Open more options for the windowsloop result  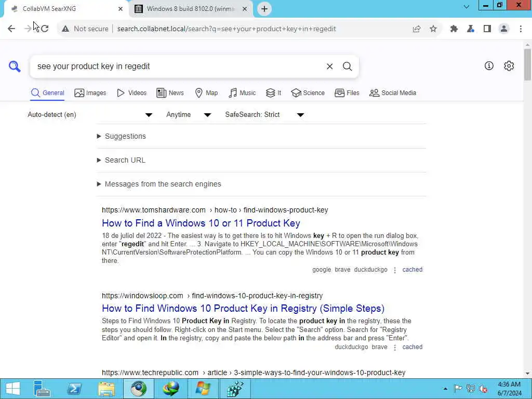395,348
